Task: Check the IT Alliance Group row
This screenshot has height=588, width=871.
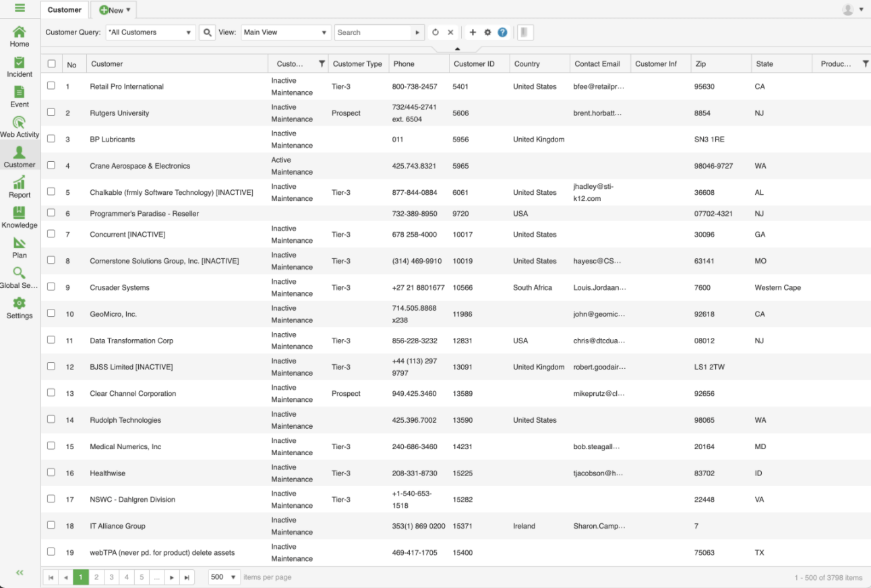Action: (51, 525)
